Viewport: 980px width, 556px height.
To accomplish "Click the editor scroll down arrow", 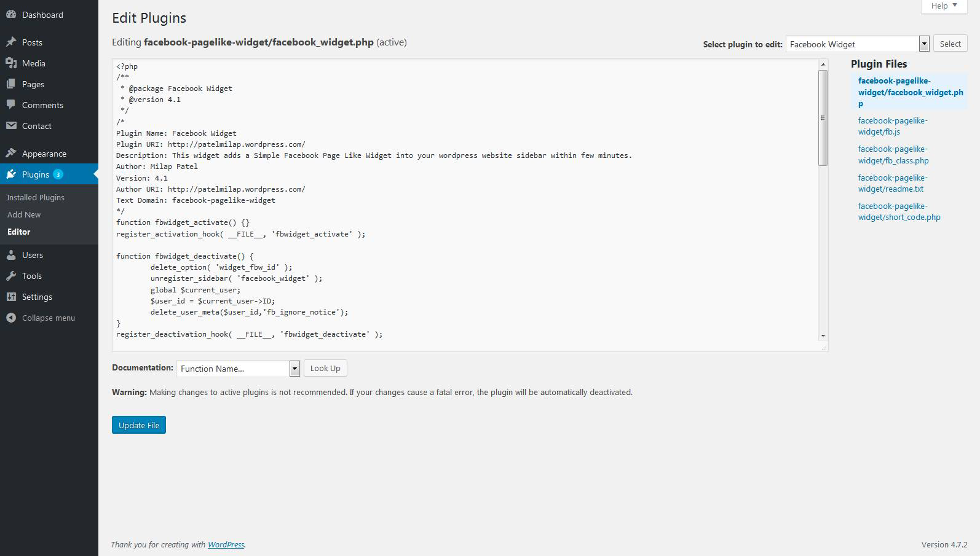I will click(x=823, y=336).
